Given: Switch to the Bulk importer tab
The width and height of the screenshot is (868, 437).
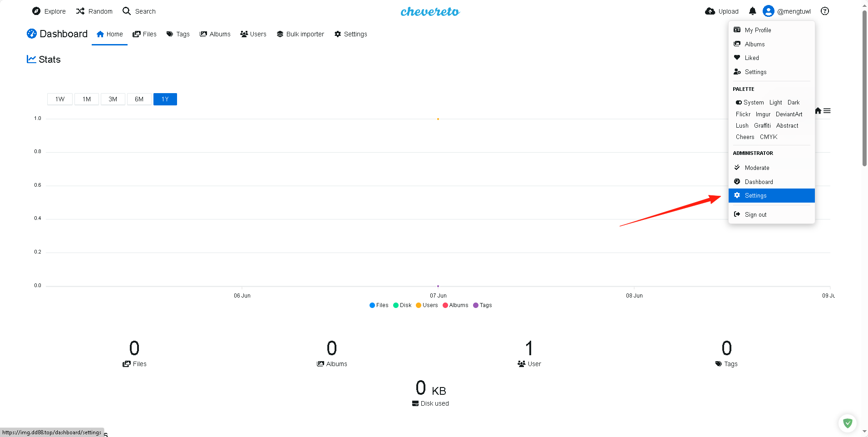Looking at the screenshot, I should coord(300,34).
